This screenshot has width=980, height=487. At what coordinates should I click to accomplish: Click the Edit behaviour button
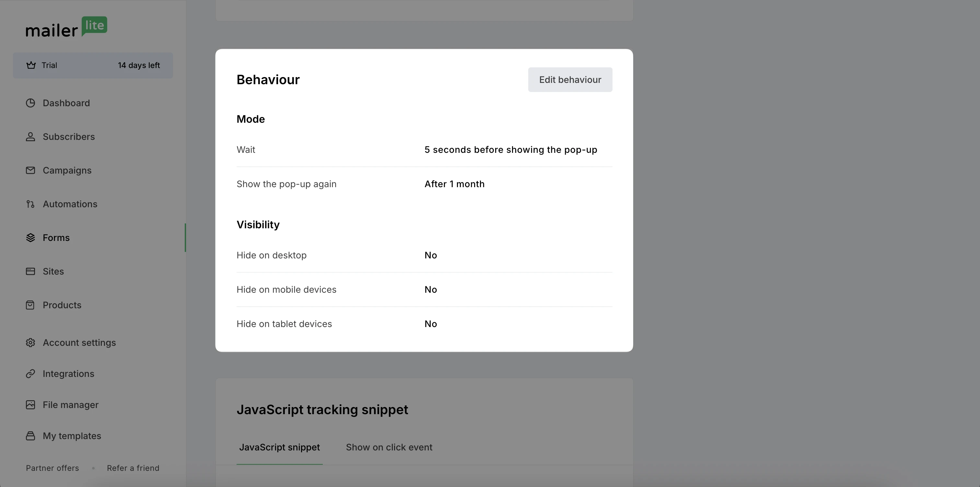570,79
